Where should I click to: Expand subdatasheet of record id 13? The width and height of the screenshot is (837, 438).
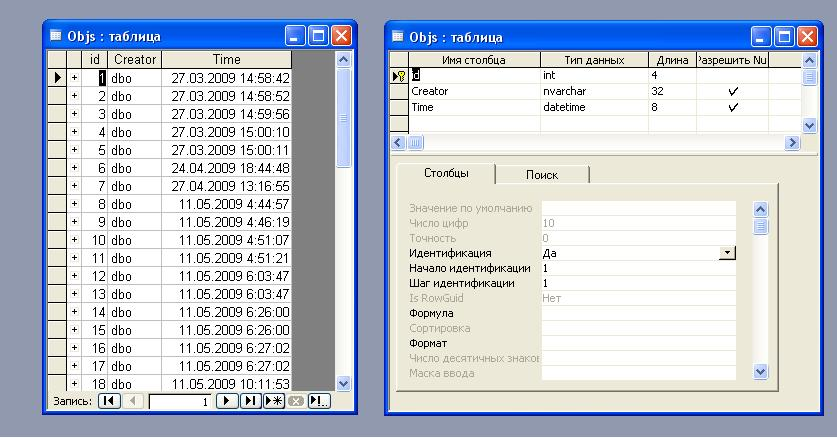pos(74,294)
